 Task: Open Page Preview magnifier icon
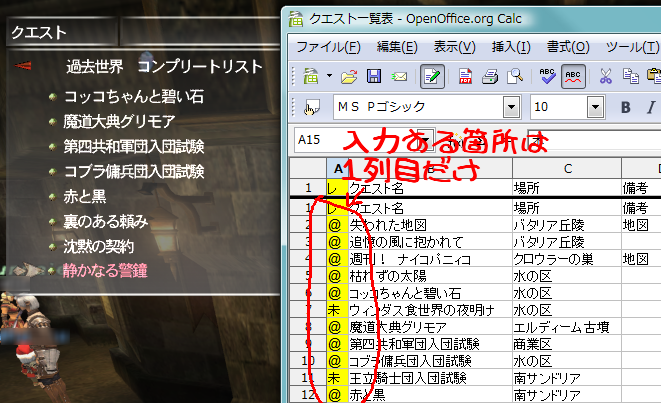515,76
